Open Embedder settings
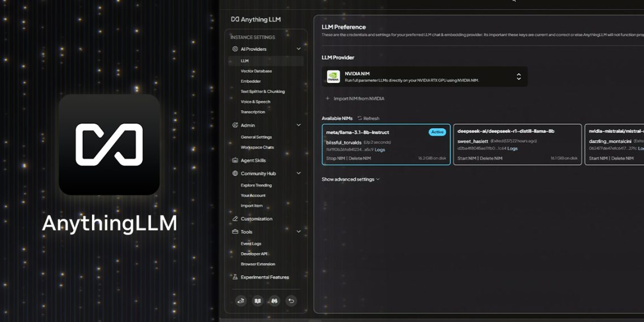 coord(250,81)
